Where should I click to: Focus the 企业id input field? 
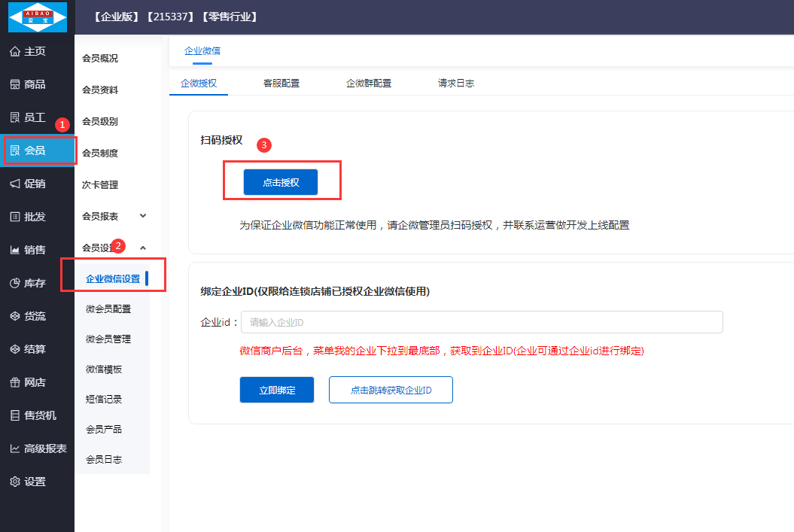click(482, 322)
